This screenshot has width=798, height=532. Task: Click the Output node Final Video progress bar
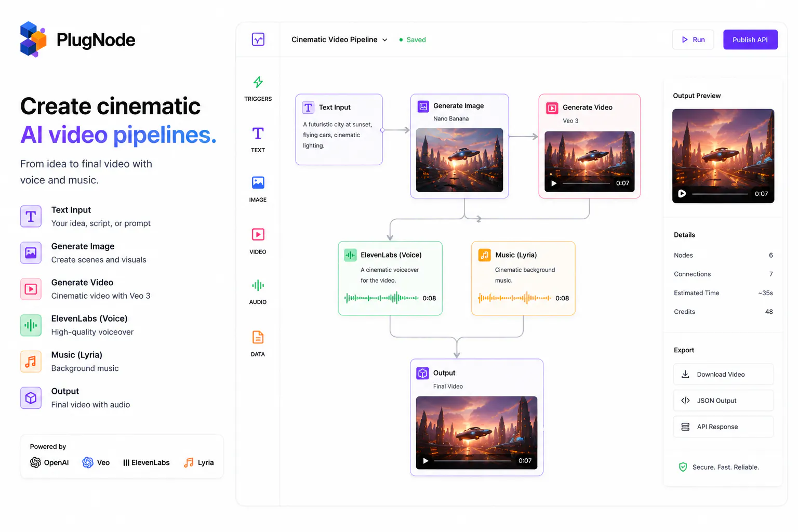[x=473, y=461]
